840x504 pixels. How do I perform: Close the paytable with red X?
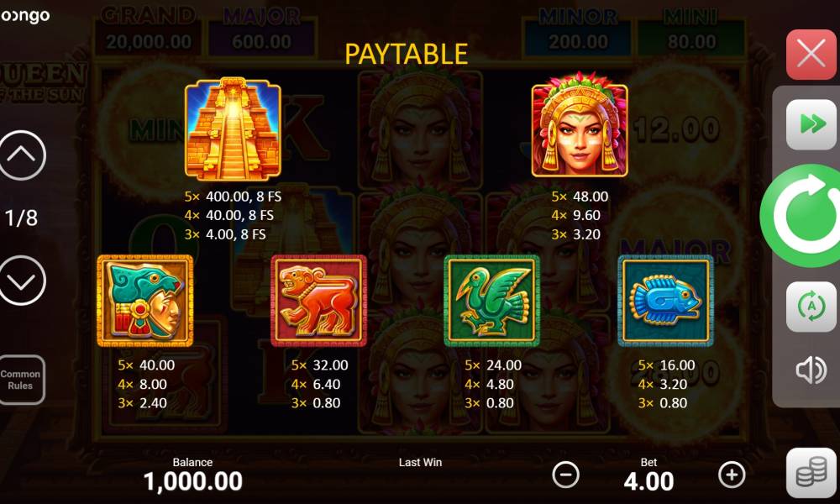point(811,54)
